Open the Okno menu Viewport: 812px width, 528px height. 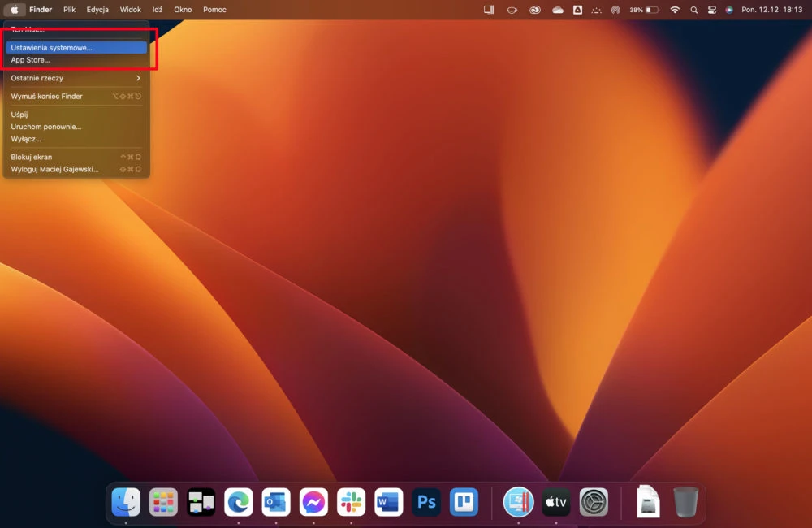click(183, 9)
